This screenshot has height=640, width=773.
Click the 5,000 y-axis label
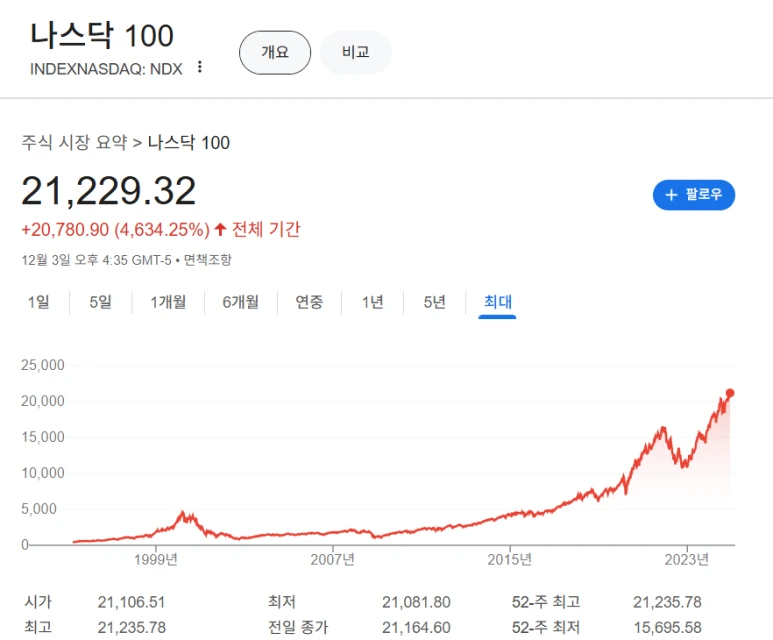[39, 509]
